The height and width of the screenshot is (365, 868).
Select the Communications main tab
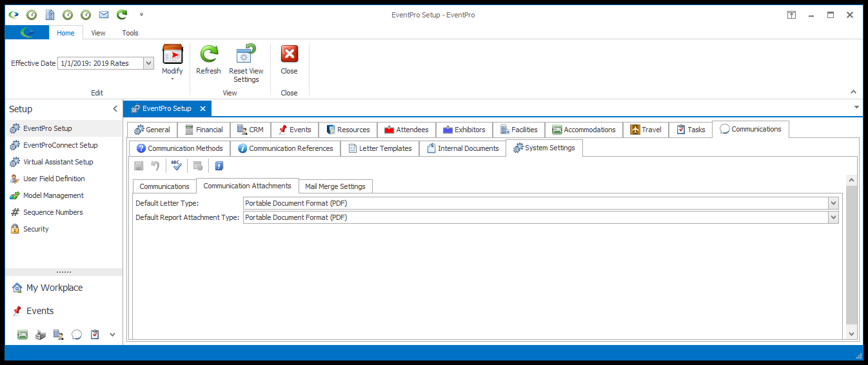coord(750,129)
